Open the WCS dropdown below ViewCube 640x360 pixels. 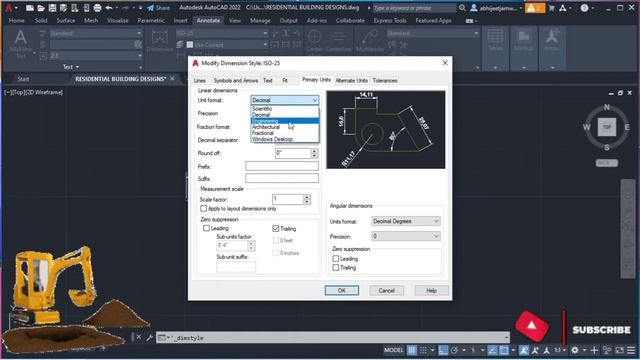pos(607,163)
